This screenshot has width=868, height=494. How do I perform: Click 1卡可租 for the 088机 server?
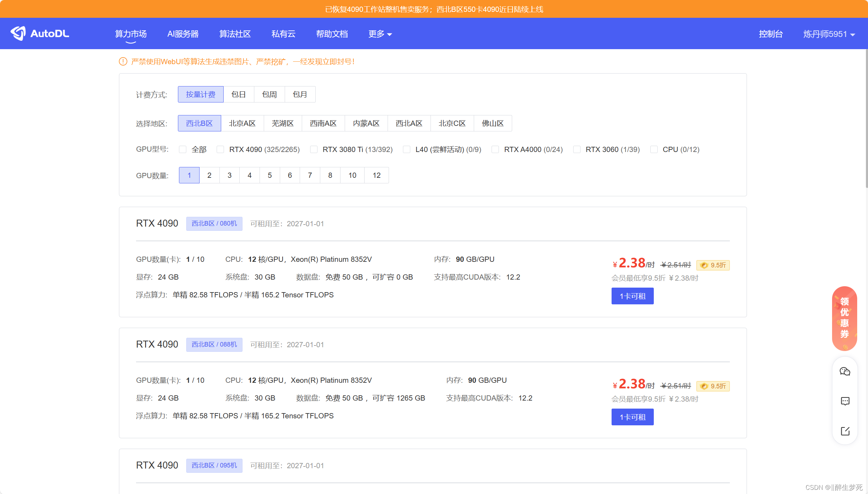[633, 417]
